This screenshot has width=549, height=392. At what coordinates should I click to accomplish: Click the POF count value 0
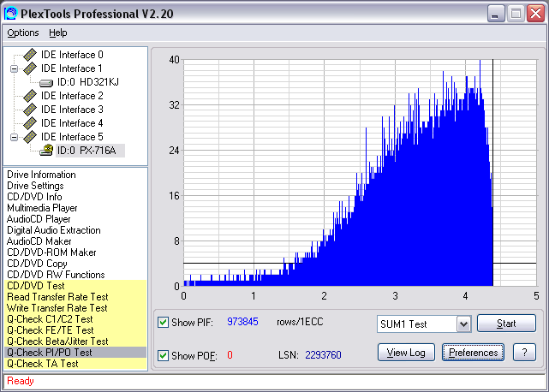[230, 355]
